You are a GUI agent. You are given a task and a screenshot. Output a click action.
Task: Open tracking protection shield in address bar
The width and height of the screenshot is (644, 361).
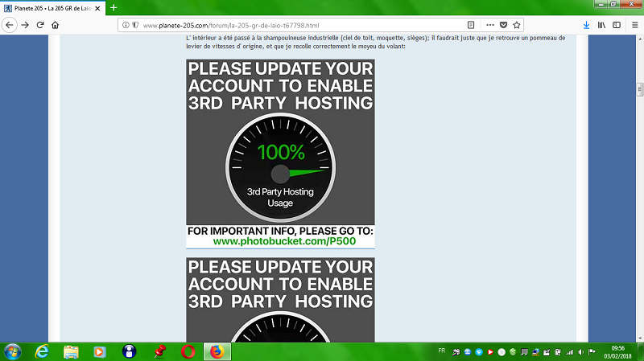(135, 25)
